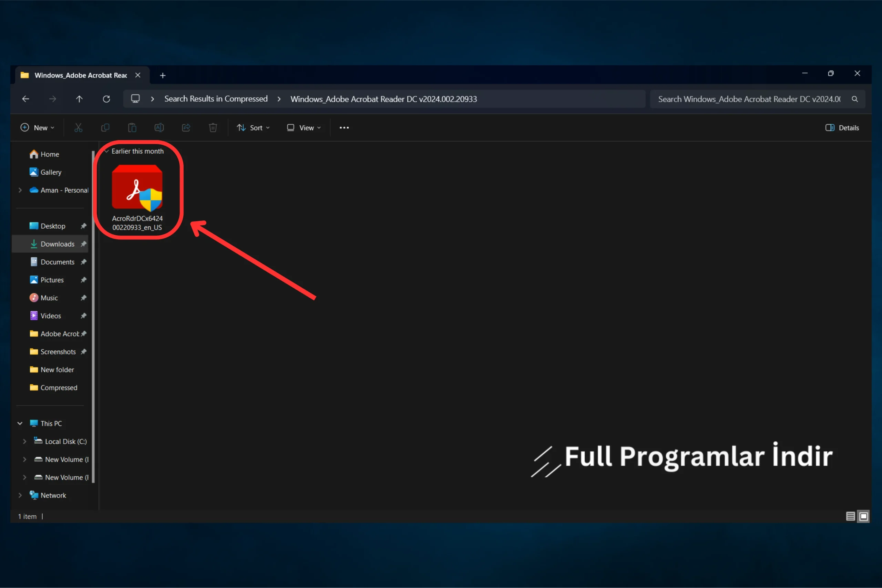
Task: Go forward using the forward arrow
Action: 52,99
